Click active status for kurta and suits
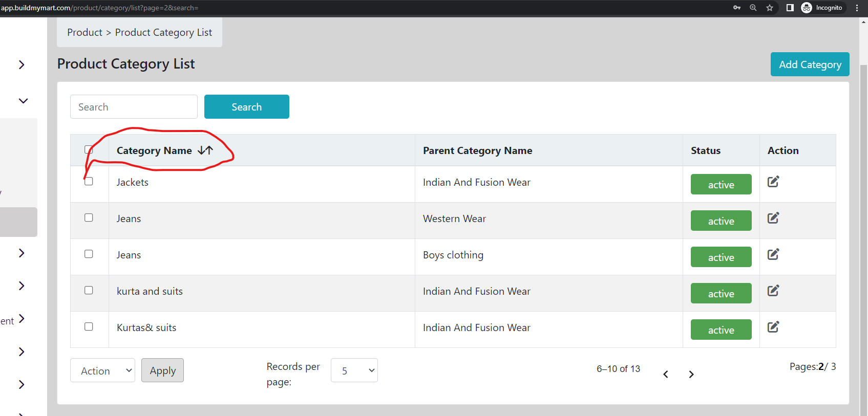The height and width of the screenshot is (416, 868). coord(721,293)
